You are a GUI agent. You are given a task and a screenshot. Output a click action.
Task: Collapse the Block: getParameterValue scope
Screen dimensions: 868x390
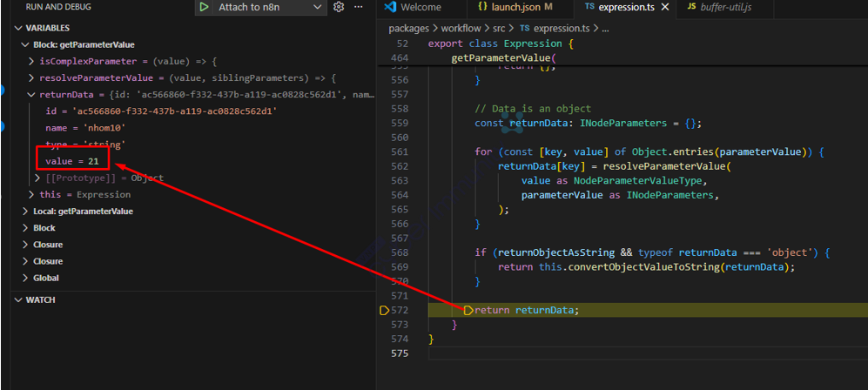click(x=24, y=44)
